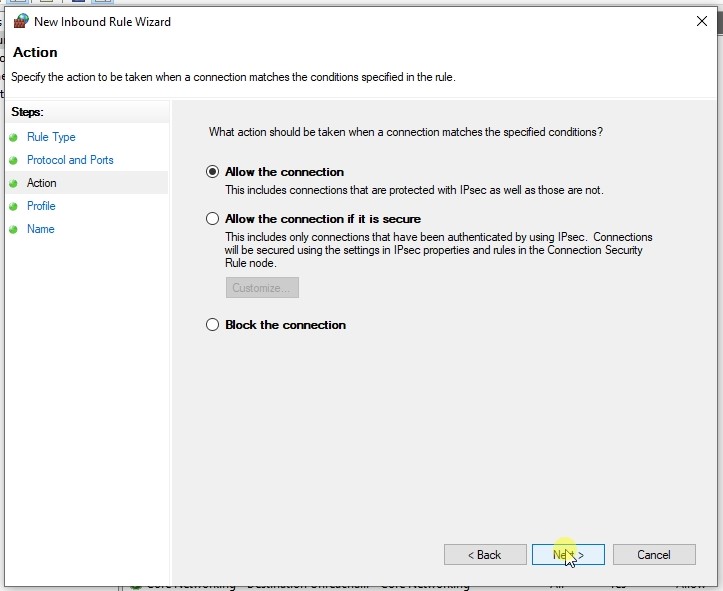The height and width of the screenshot is (591, 723).
Task: Proceed with the Next > button
Action: point(568,555)
